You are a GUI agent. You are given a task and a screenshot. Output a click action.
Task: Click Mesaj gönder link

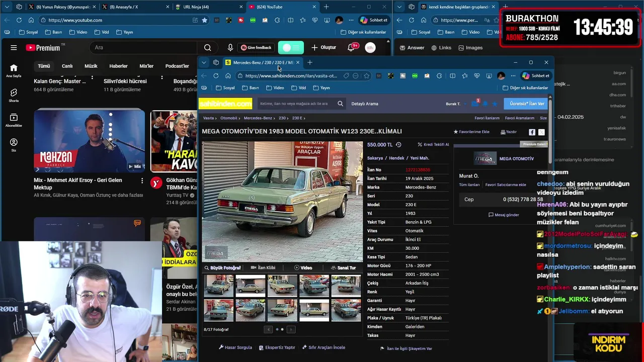(504, 215)
